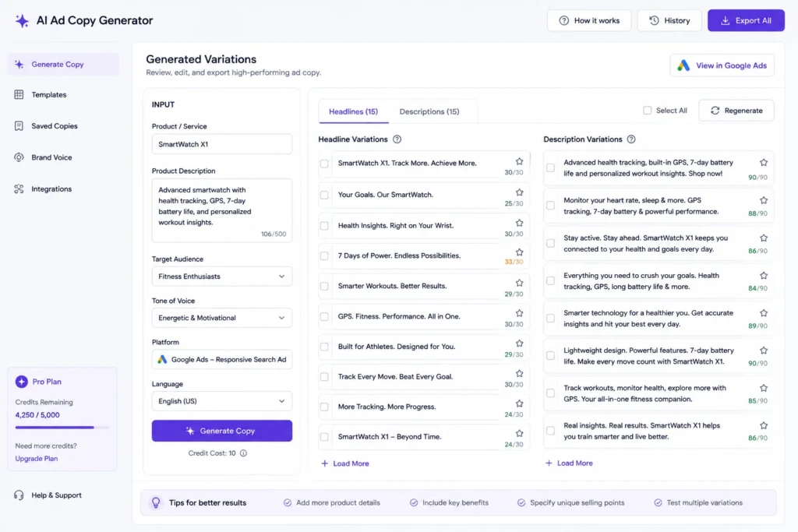Click the Description Variations help icon
798x532 pixels.
pyautogui.click(x=631, y=139)
